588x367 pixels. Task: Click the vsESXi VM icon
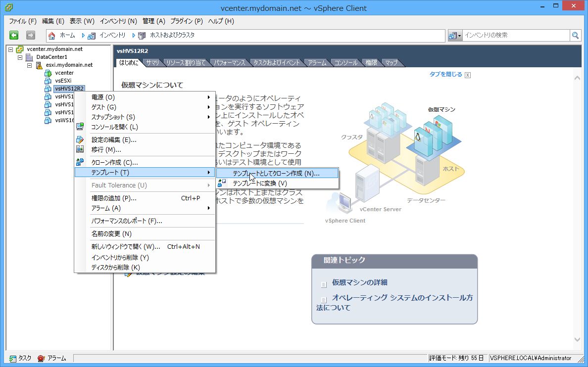point(48,81)
